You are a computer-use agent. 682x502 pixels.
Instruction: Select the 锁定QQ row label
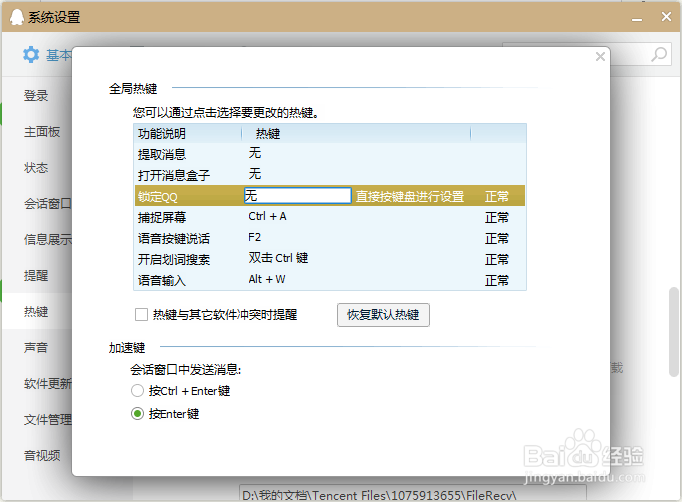click(157, 197)
